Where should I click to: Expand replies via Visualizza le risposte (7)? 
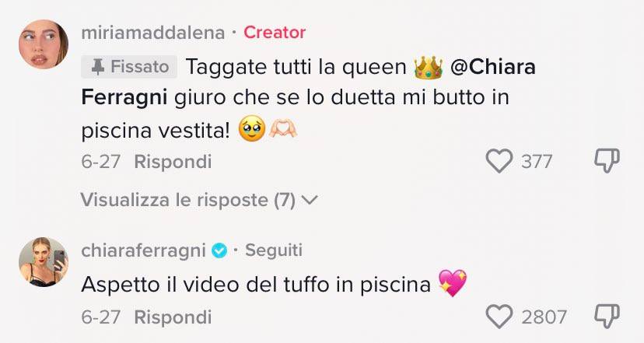199,200
